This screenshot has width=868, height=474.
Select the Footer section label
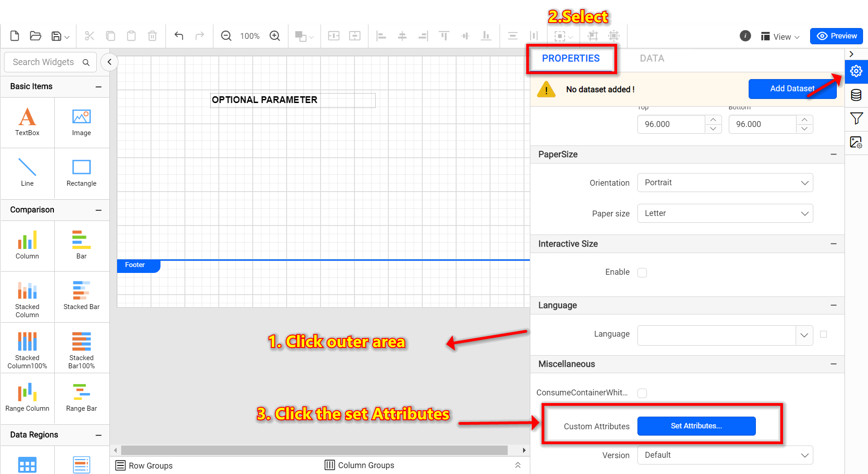[x=138, y=266]
